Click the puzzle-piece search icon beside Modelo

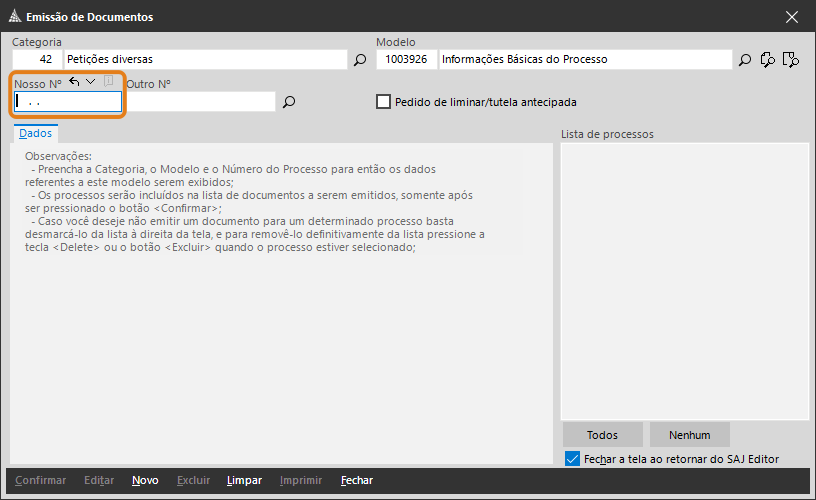(x=768, y=60)
